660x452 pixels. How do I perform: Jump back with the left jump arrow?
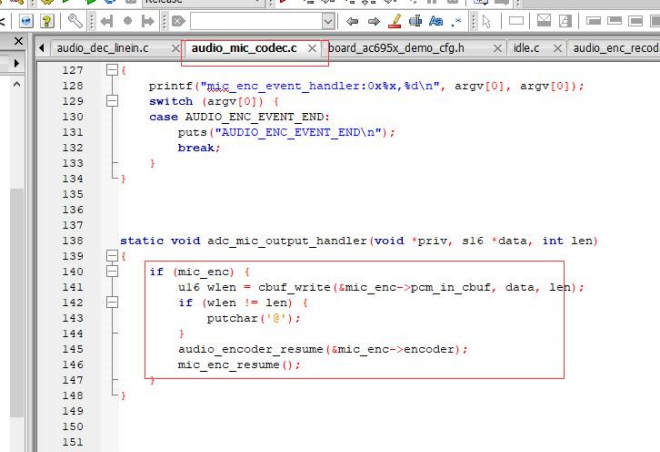pos(106,21)
